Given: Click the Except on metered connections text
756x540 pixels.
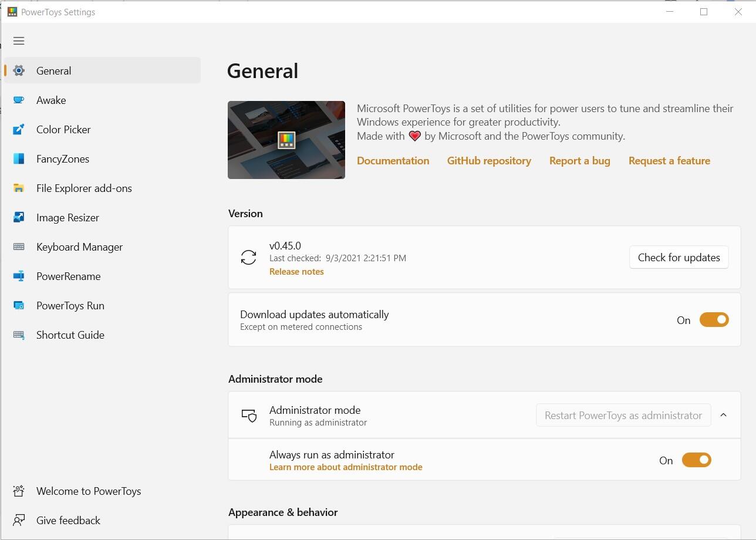Looking at the screenshot, I should (301, 327).
